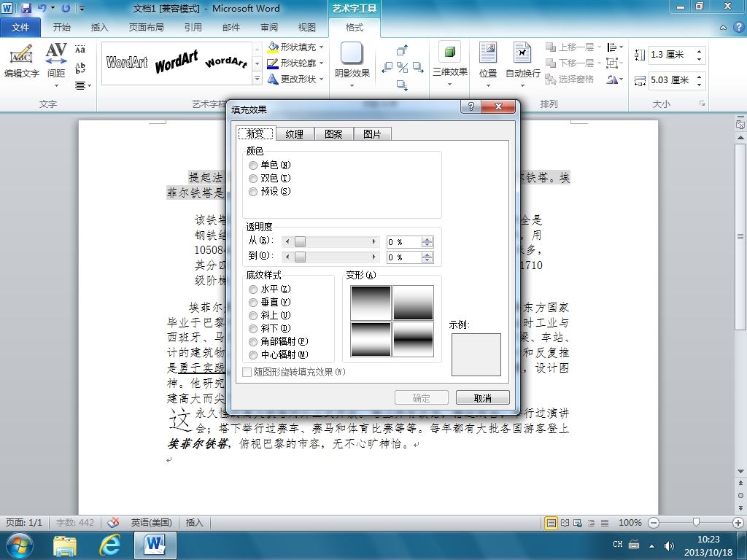Expand the Size (大小) group dialog launcher
The image size is (747, 560).
[702, 104]
